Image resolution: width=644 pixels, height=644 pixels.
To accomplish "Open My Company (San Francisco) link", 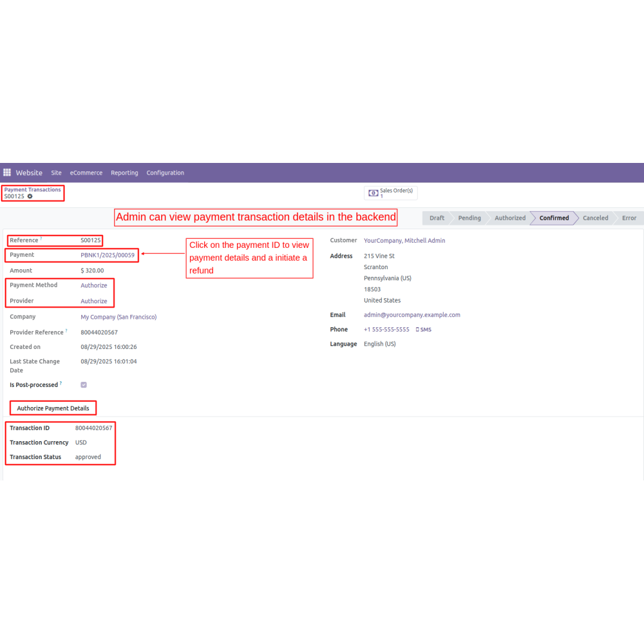I will pyautogui.click(x=118, y=317).
